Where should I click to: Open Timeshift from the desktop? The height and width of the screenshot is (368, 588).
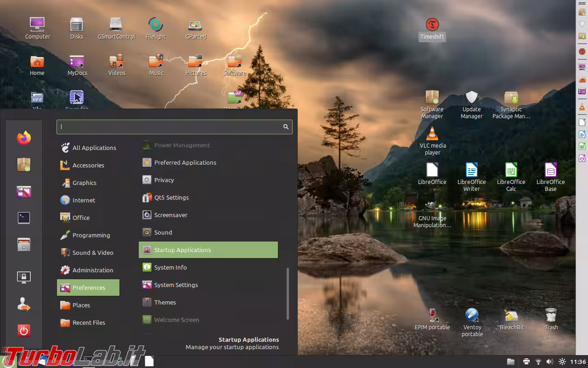[432, 24]
